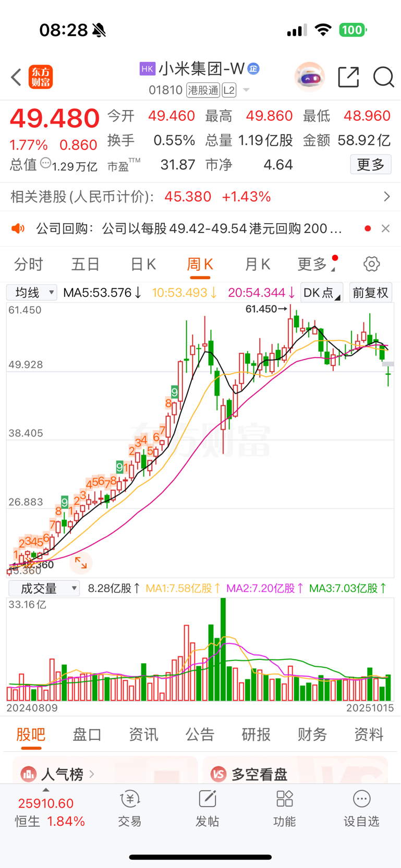Expand 更多 chart period options
Screen dimensions: 401x868
pyautogui.click(x=316, y=264)
